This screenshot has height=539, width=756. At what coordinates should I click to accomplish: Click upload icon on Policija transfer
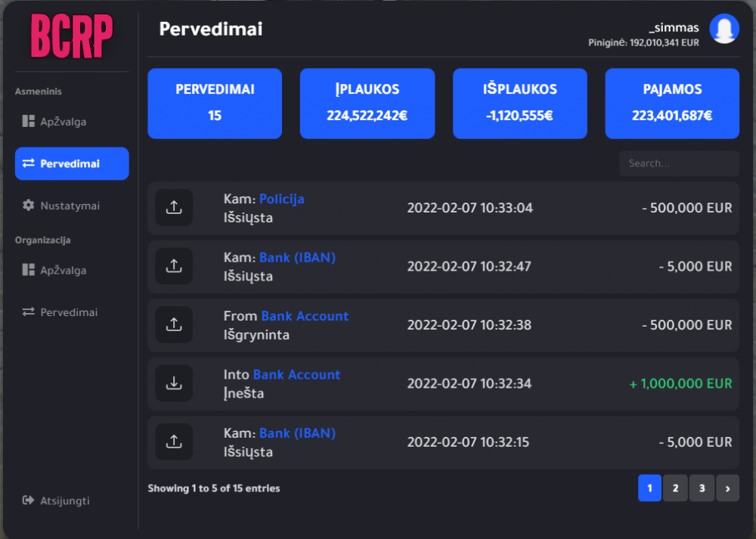pos(174,207)
